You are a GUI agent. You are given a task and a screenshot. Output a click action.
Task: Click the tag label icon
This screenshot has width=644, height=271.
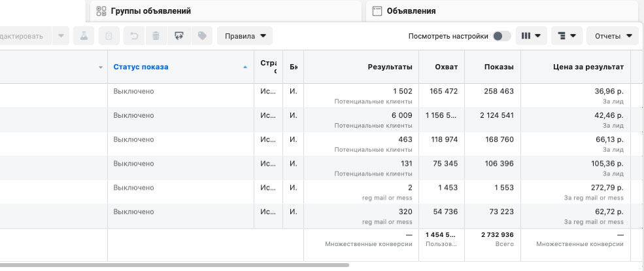(x=202, y=36)
